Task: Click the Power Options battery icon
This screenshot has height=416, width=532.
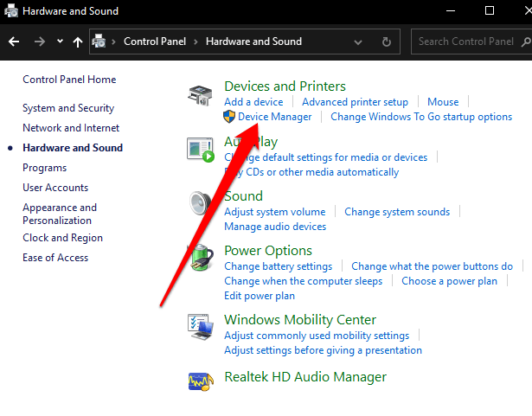Action: pos(201,259)
